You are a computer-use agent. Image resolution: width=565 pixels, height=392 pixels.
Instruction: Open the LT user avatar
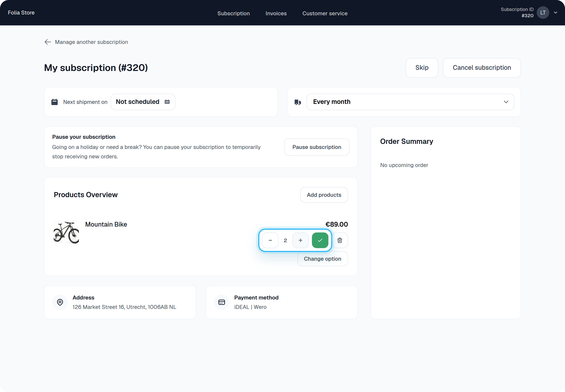point(543,13)
